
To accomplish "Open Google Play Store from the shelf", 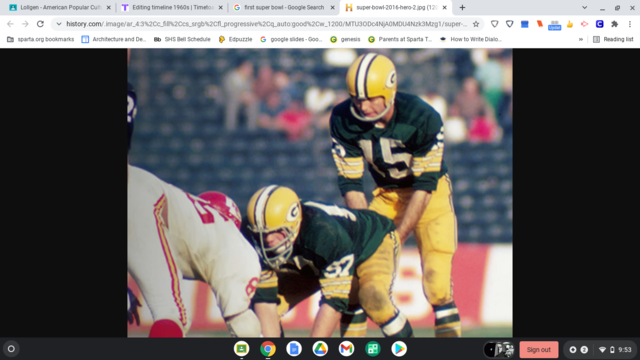I will click(399, 349).
